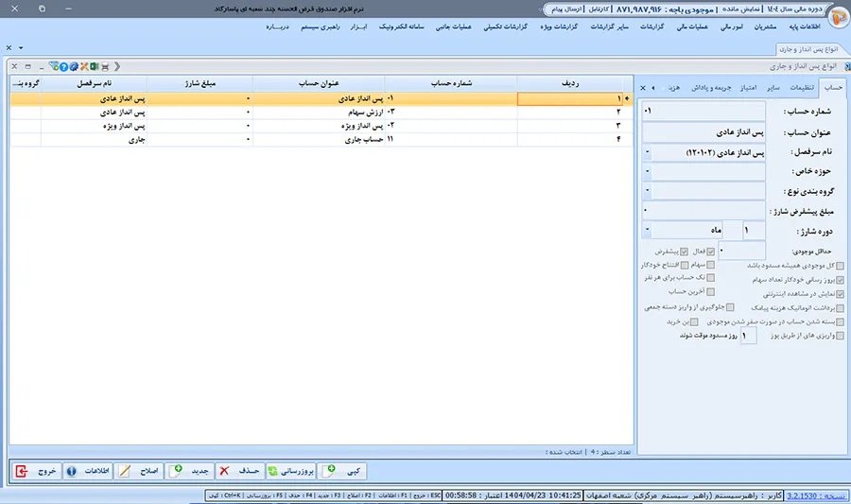Screen dimensions: 851x504
Task: Click the application logo at top right
Action: [839, 18]
